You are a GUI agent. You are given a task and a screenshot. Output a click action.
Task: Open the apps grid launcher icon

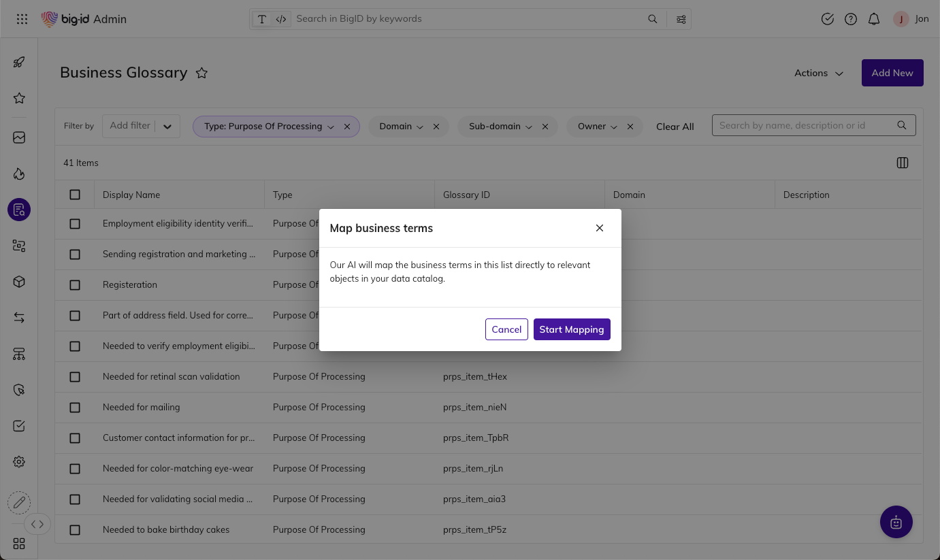22,19
